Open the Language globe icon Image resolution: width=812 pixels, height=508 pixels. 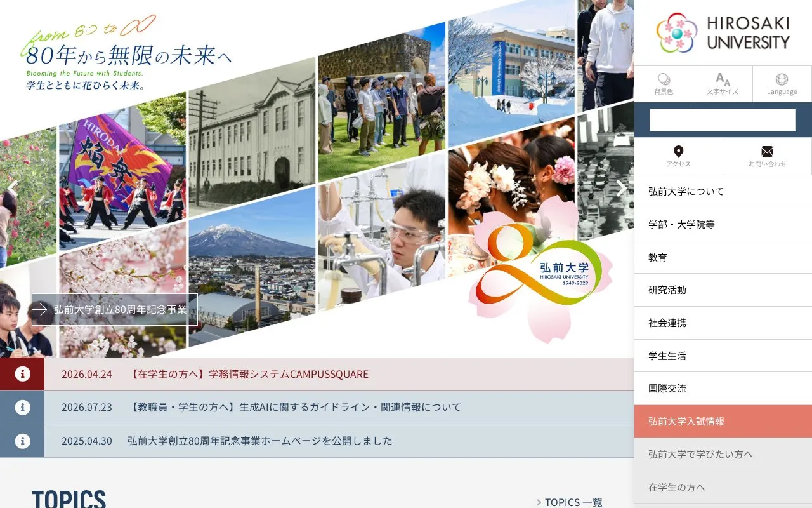coord(782,84)
